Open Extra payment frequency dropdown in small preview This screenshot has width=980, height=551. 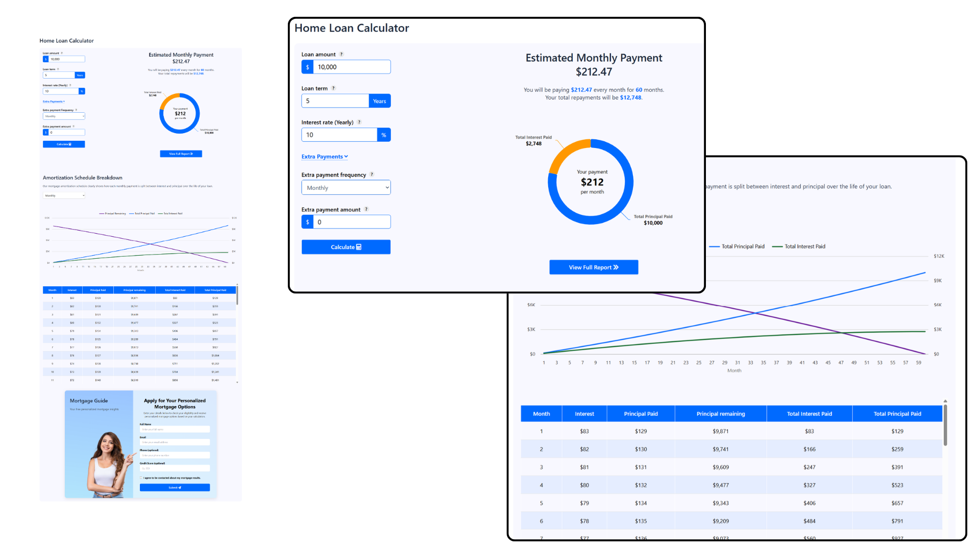64,116
